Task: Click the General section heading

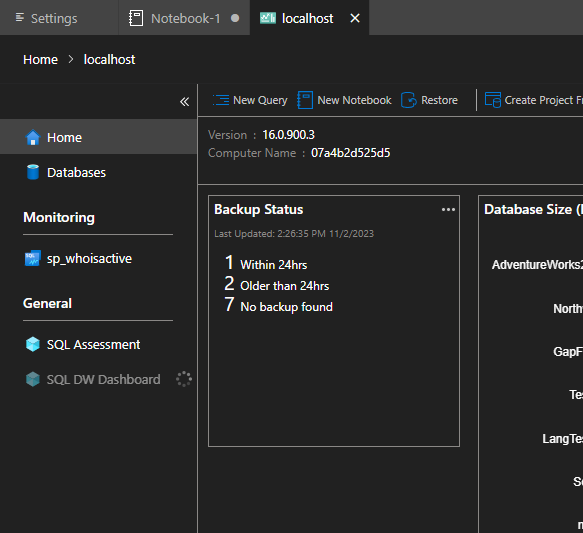Action: coord(47,303)
